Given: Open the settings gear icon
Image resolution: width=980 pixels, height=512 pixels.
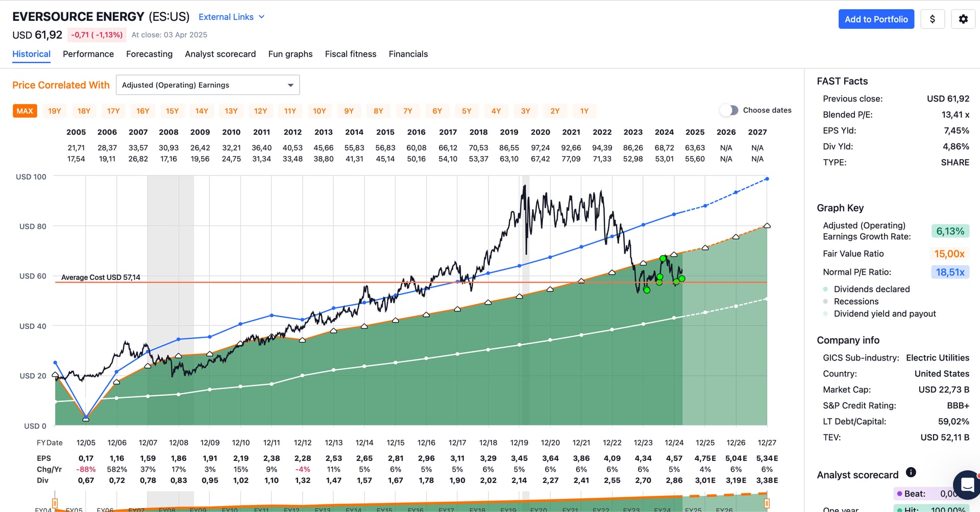Looking at the screenshot, I should pyautogui.click(x=963, y=19).
